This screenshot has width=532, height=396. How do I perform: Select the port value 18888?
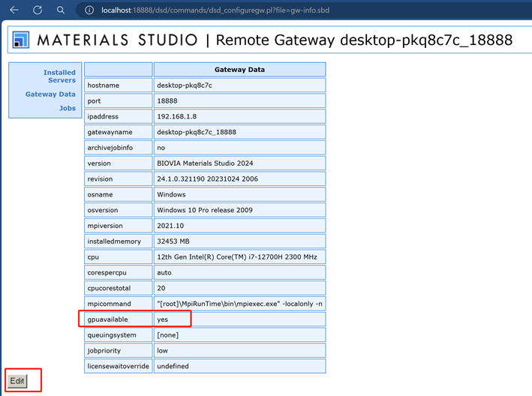tap(239, 100)
